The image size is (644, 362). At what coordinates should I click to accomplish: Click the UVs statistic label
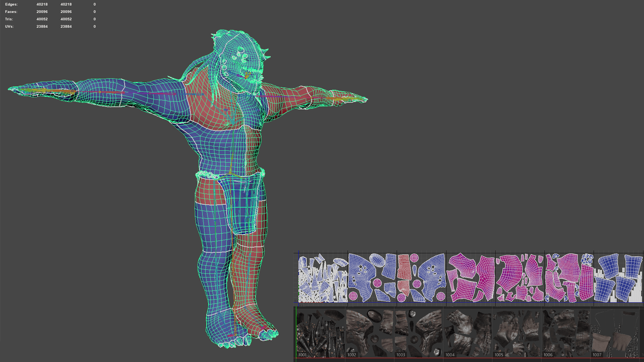pyautogui.click(x=9, y=26)
